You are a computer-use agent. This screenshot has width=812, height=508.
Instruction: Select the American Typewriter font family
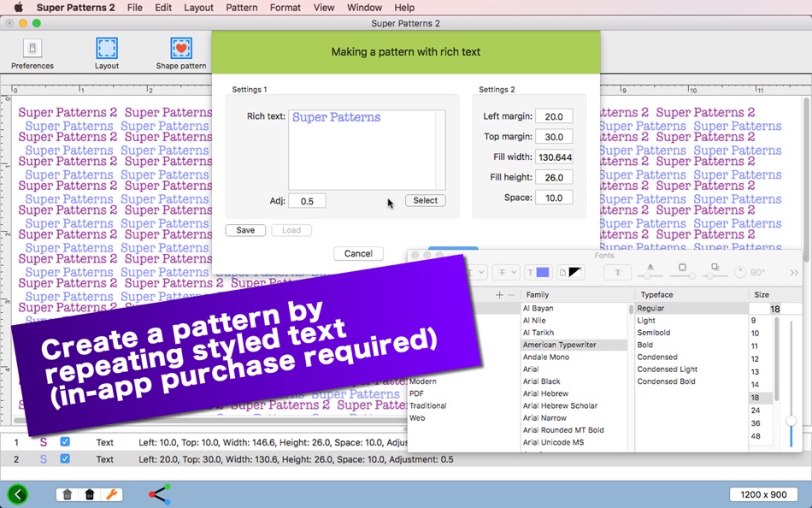coord(574,345)
